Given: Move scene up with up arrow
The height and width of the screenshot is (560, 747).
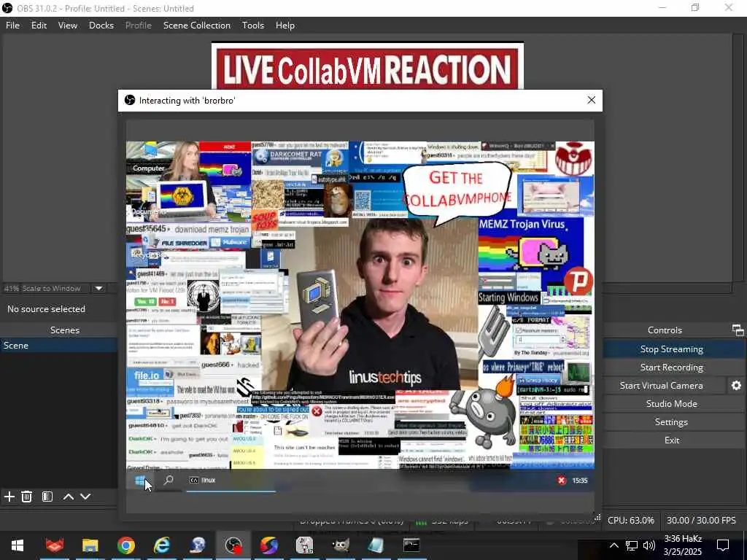Looking at the screenshot, I should (69, 497).
